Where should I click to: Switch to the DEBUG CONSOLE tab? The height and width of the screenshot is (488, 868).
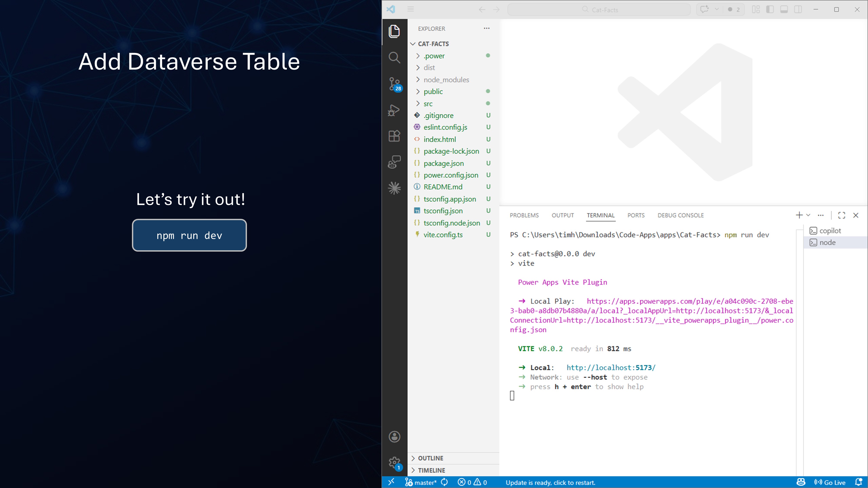coord(681,216)
